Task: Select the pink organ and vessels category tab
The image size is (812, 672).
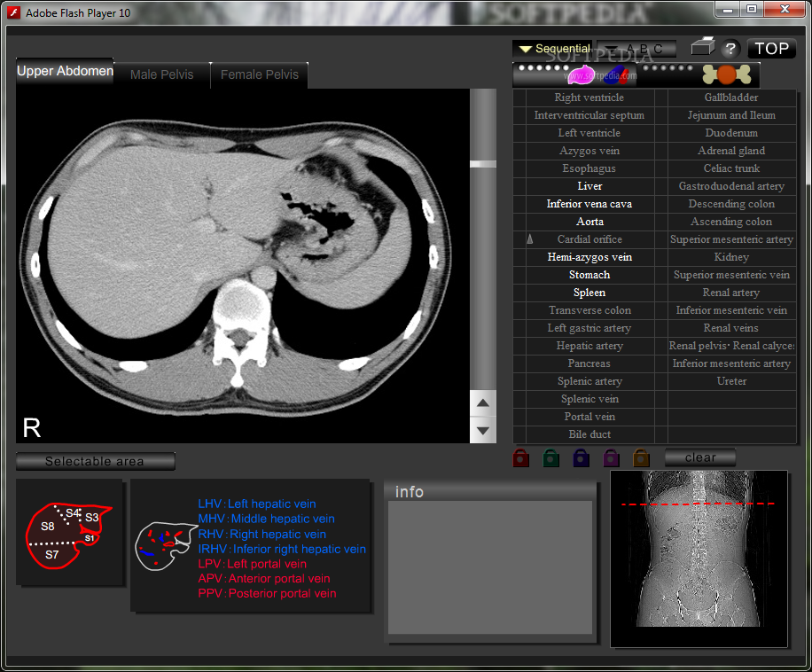Action: pyautogui.click(x=574, y=75)
